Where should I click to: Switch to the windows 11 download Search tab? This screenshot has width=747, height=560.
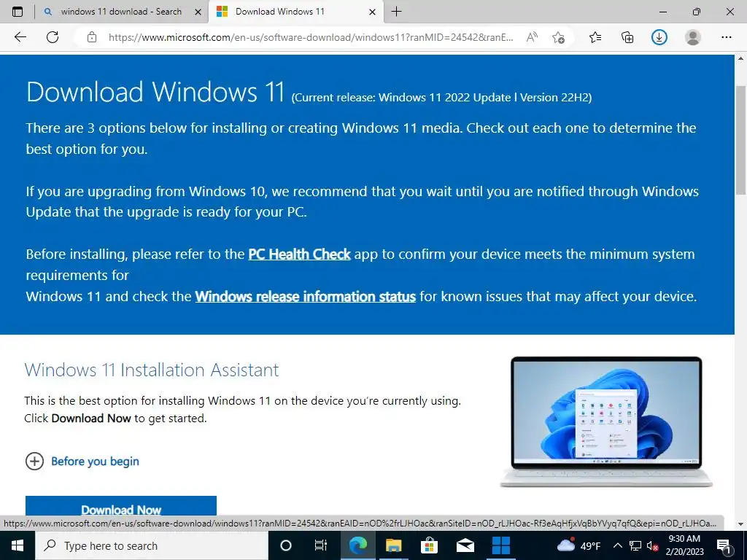point(121,12)
